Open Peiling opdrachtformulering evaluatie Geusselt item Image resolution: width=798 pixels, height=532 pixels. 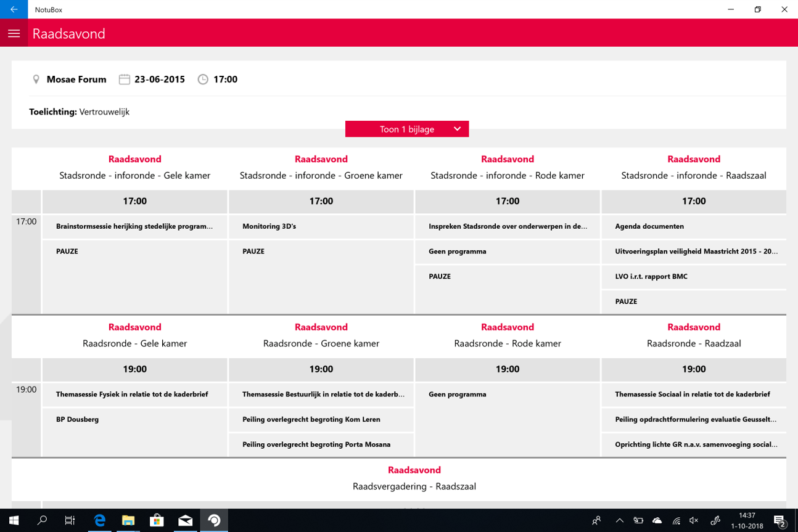[x=694, y=419]
